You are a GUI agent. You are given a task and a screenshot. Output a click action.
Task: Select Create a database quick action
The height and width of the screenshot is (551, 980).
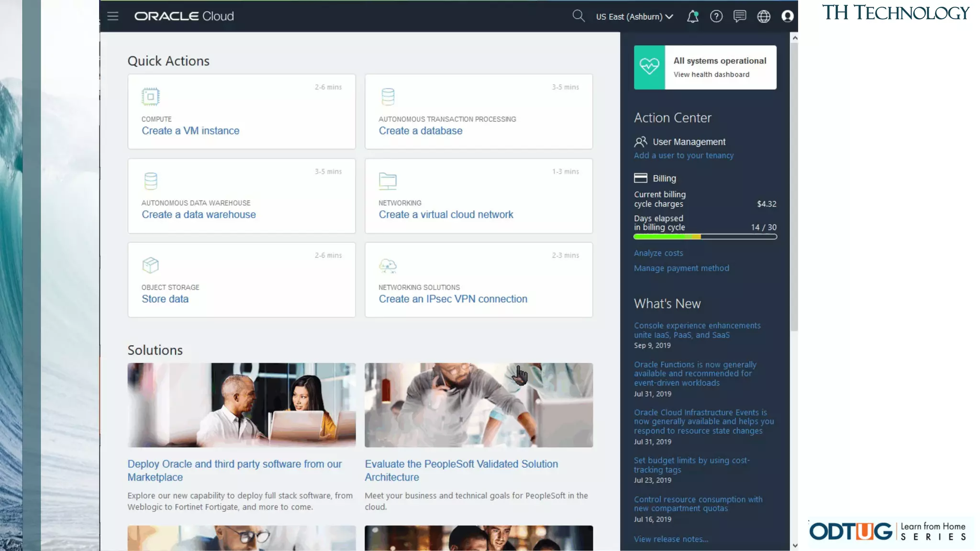(x=420, y=131)
